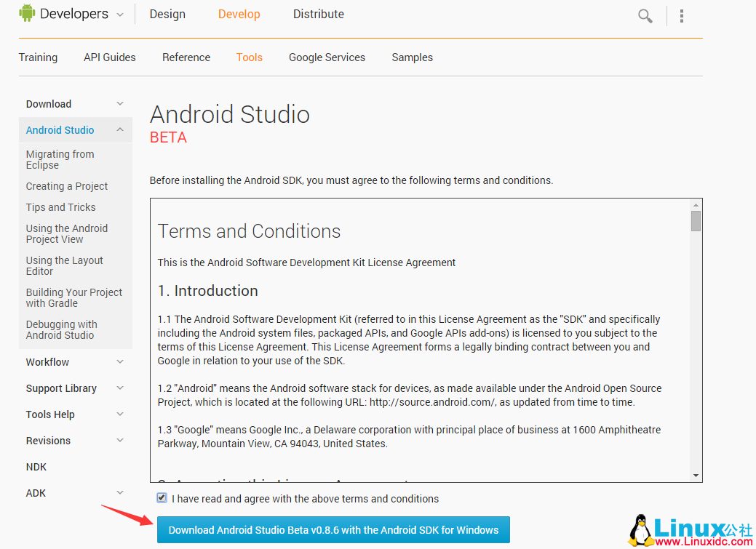This screenshot has height=549, width=756.
Task: Open Tips and Tricks page
Action: tap(60, 207)
